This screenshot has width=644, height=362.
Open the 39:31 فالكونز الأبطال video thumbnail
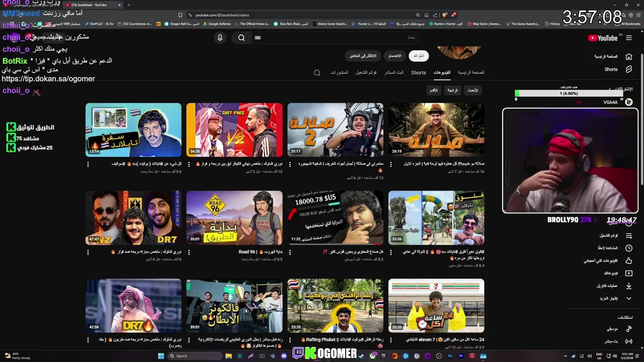pyautogui.click(x=234, y=306)
